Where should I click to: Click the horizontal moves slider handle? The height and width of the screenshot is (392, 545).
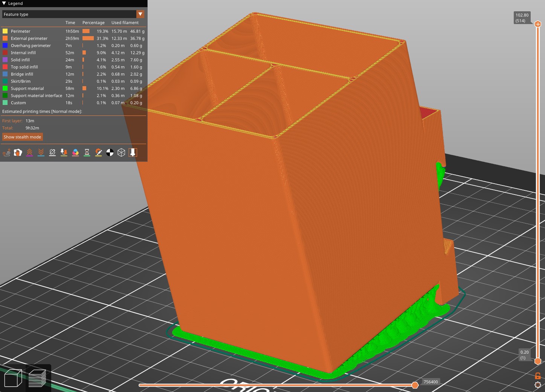tap(415, 385)
